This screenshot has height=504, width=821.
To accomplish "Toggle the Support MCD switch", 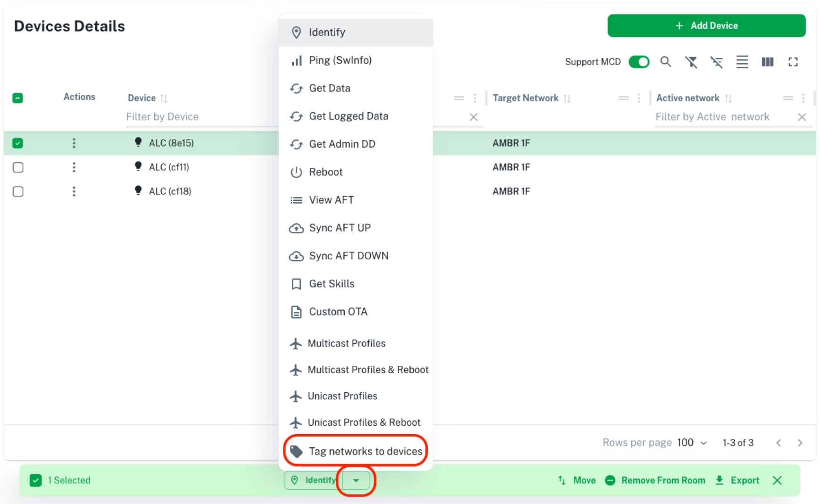I will pos(639,62).
